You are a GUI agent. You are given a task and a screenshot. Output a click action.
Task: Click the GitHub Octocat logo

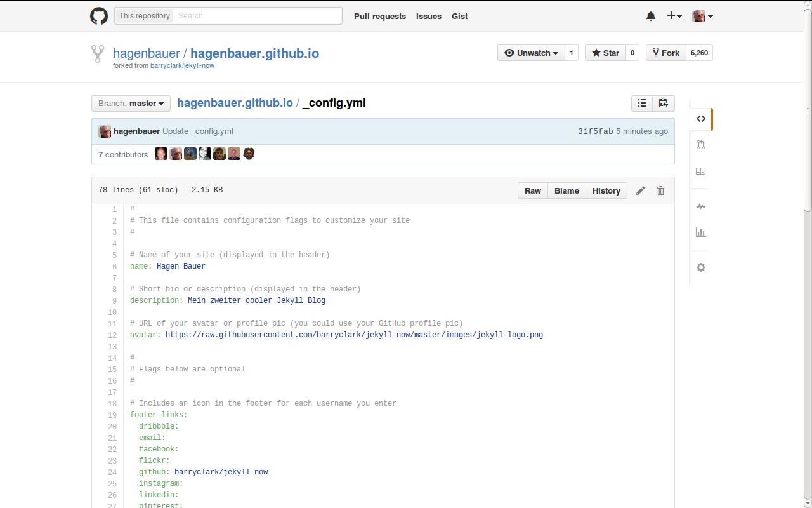99,15
